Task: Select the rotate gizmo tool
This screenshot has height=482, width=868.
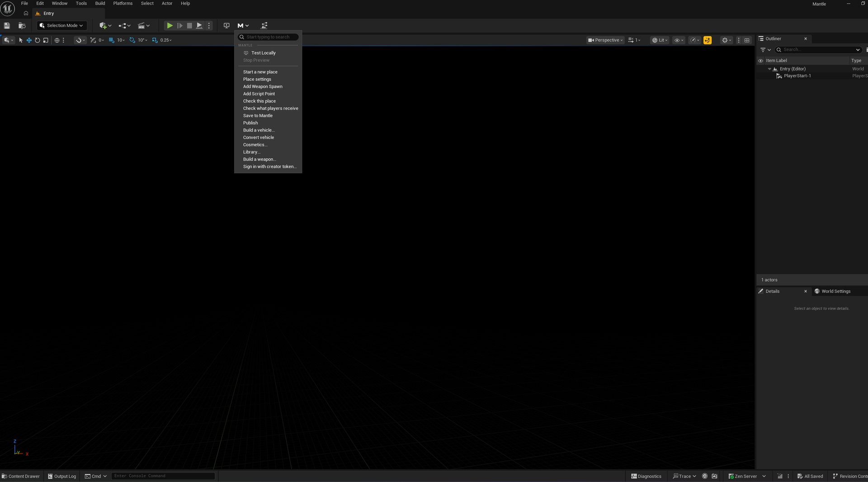Action: (38, 40)
